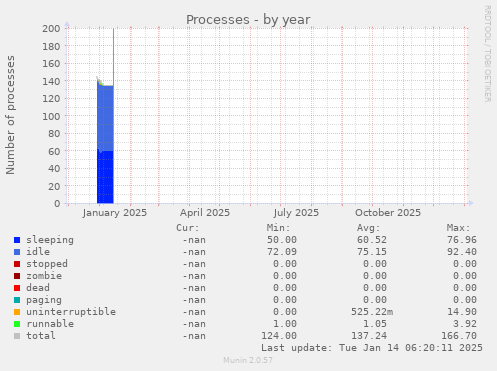Image resolution: width=497 pixels, height=371 pixels.
Task: Click the 'zombie' legend label
Action: (x=44, y=276)
